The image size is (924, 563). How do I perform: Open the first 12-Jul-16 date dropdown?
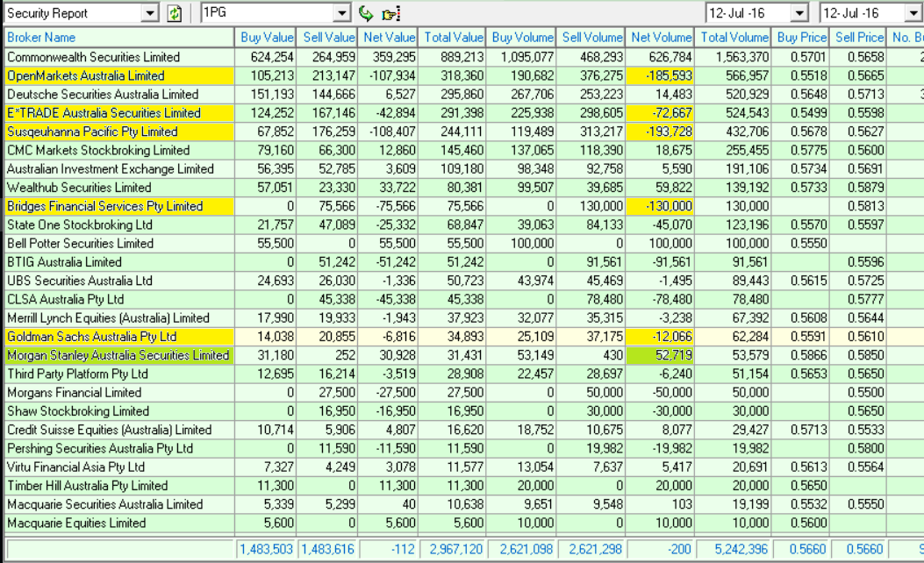[x=799, y=13]
